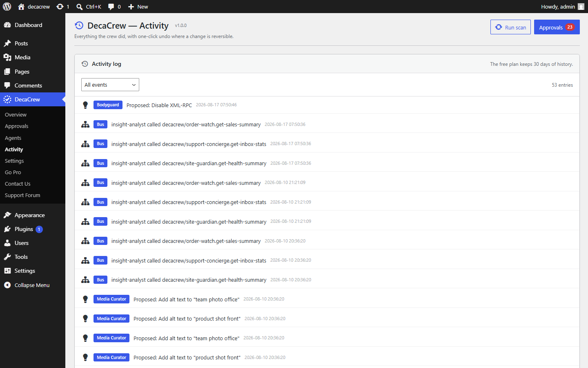Visit the decacrew site link in admin bar
The image size is (588, 368).
[34, 7]
